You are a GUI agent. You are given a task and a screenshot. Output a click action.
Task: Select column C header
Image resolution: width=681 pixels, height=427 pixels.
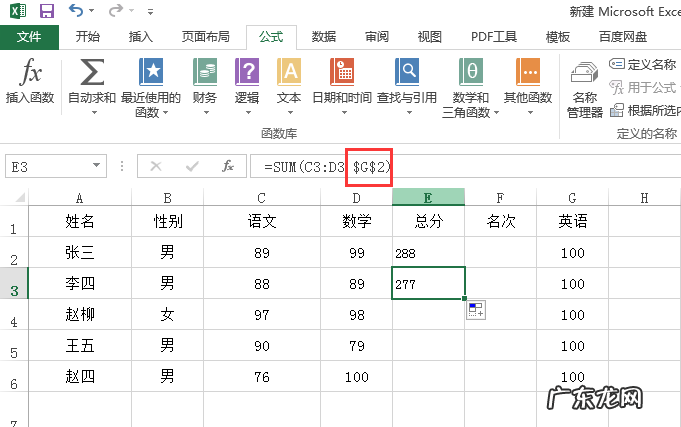(x=261, y=198)
